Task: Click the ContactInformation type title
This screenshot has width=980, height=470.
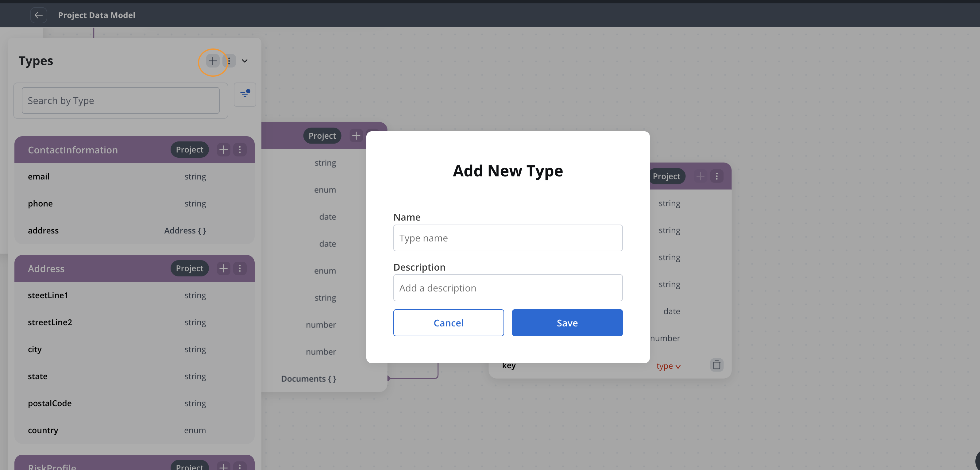Action: [x=73, y=150]
